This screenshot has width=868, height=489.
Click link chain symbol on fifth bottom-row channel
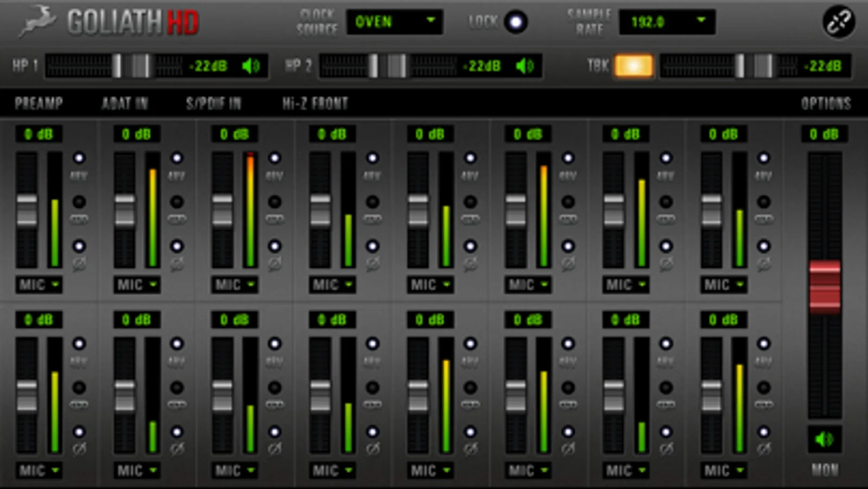470,405
